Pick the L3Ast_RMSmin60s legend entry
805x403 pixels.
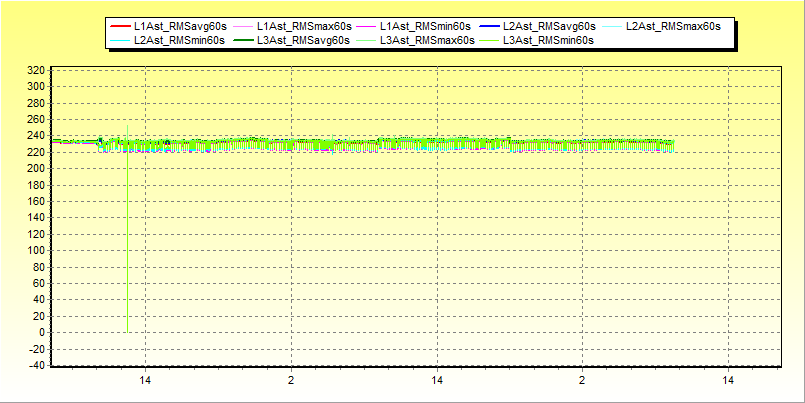(548, 40)
